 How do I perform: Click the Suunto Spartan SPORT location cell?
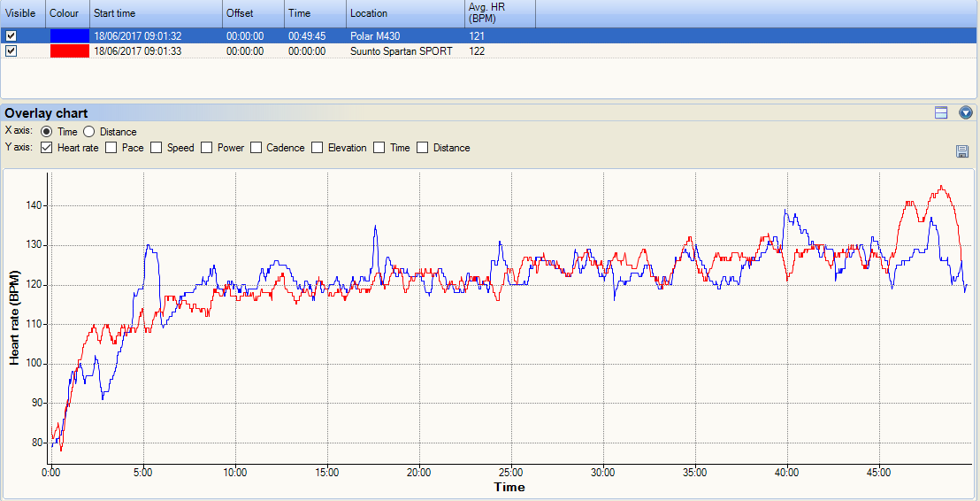point(402,50)
